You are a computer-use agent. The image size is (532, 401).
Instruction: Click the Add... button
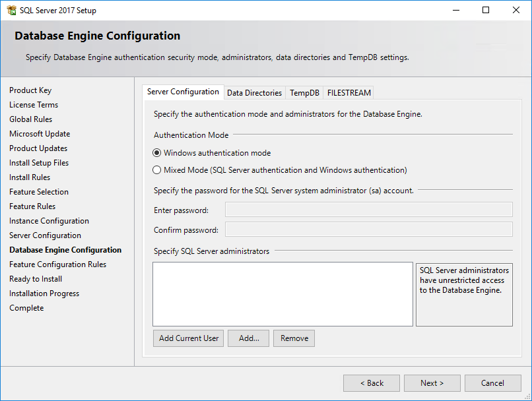click(x=248, y=338)
